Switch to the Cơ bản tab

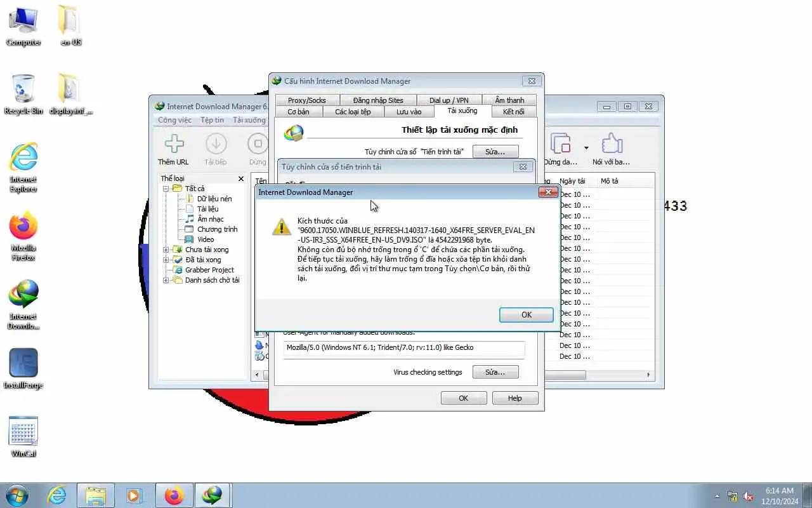pyautogui.click(x=298, y=112)
